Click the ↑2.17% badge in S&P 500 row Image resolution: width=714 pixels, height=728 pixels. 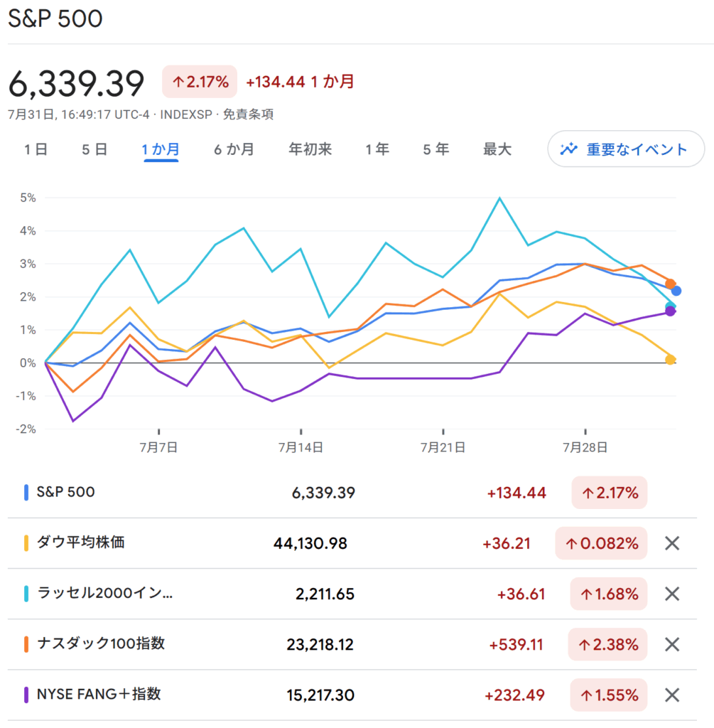tap(610, 493)
